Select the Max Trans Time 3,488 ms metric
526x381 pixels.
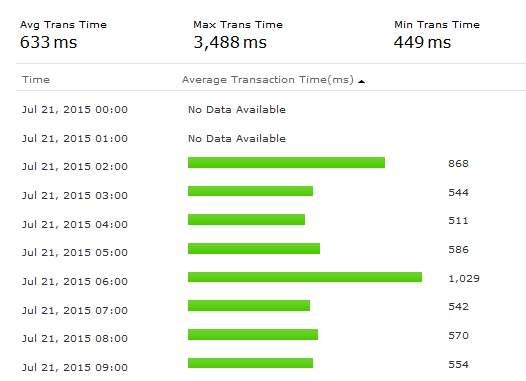point(238,35)
